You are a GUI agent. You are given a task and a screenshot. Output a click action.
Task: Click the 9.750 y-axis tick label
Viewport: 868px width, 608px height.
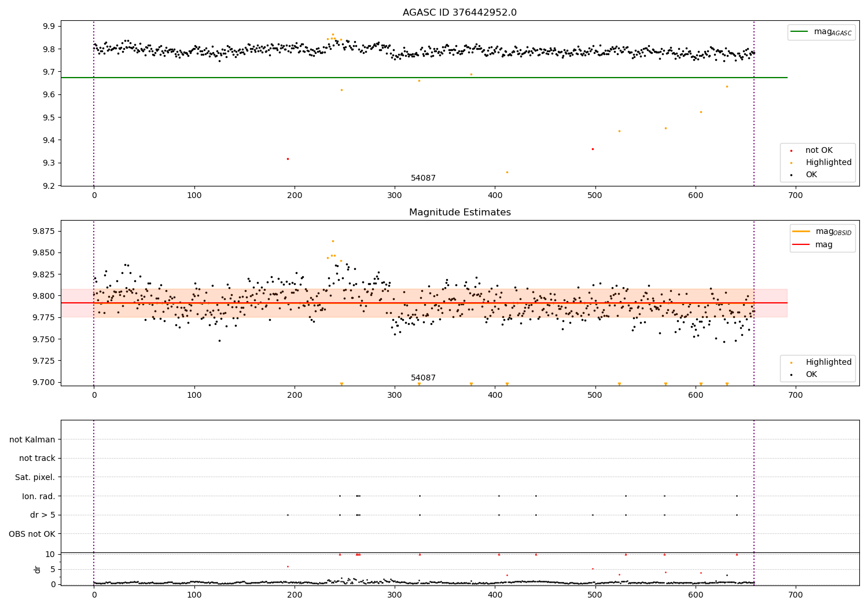point(44,339)
